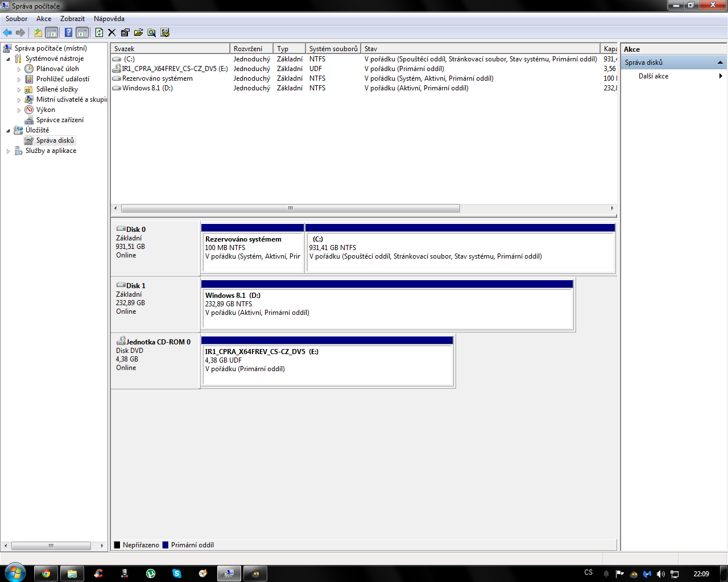
Task: Click the settings view toolbar icon
Action: 165,32
